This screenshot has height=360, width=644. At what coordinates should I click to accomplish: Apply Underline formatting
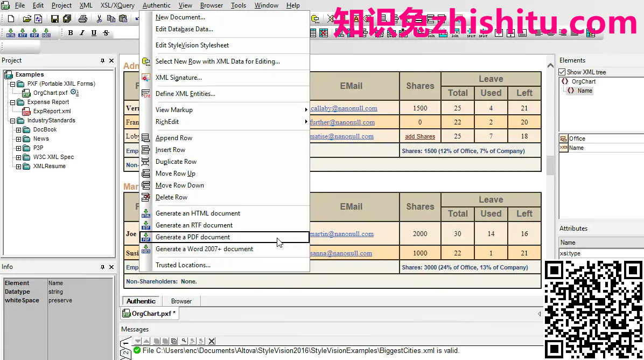click(94, 33)
